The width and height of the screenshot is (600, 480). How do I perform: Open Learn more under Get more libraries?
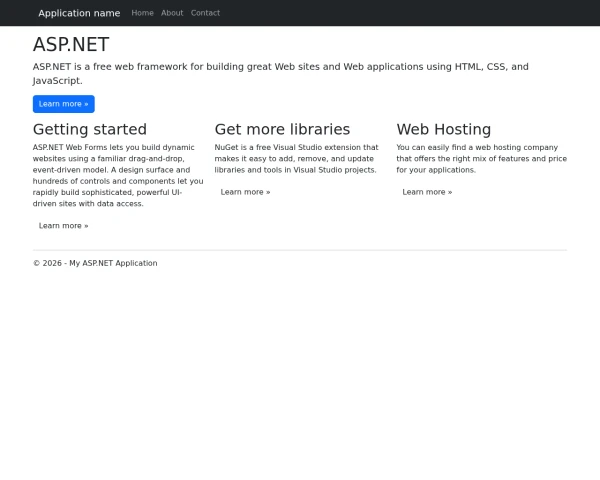click(245, 192)
